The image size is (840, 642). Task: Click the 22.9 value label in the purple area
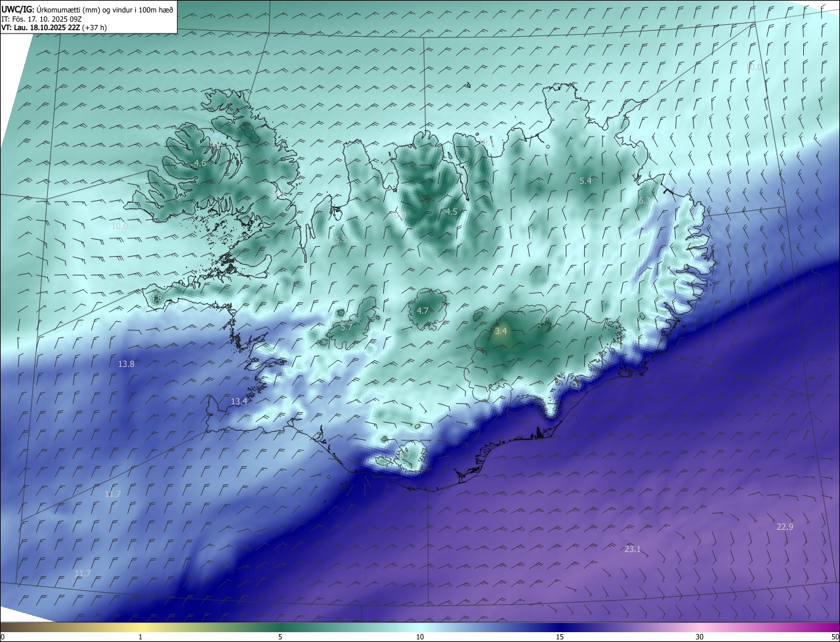pos(785,526)
